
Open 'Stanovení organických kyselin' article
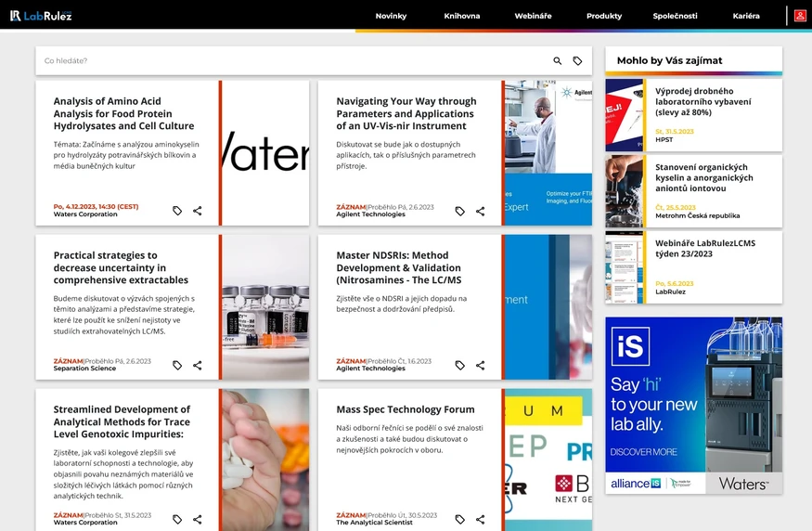point(703,177)
